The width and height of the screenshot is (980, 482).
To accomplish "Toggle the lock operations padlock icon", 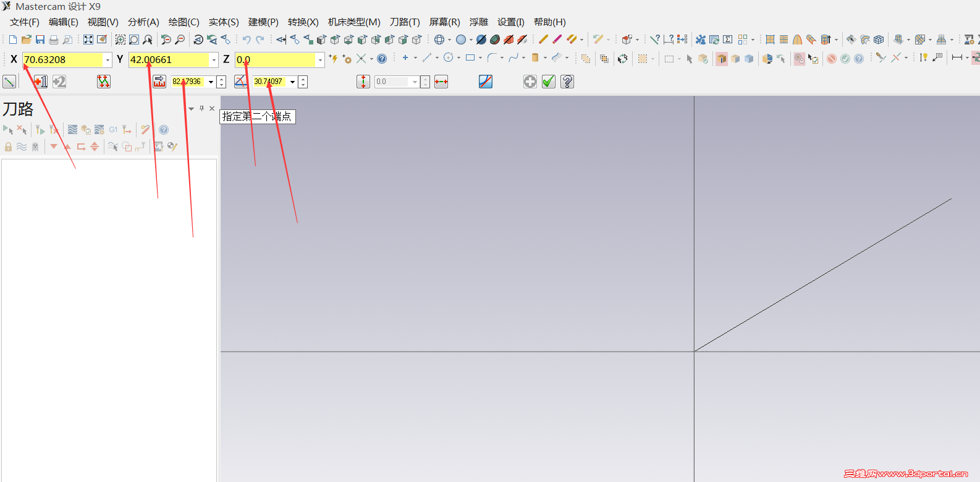I will pyautogui.click(x=8, y=146).
